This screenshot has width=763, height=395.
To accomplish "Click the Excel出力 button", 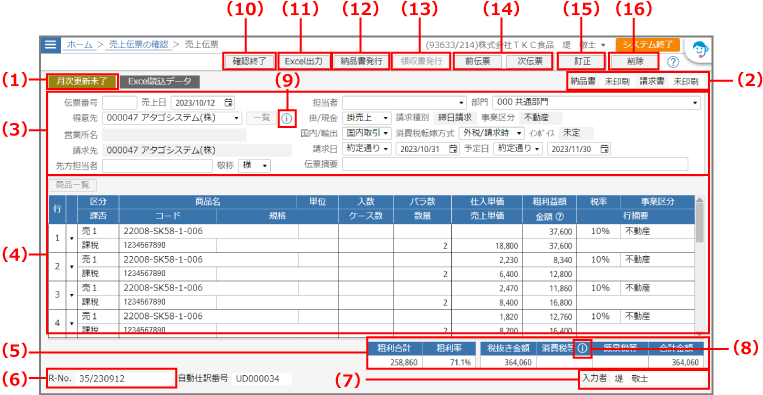I will pyautogui.click(x=304, y=62).
